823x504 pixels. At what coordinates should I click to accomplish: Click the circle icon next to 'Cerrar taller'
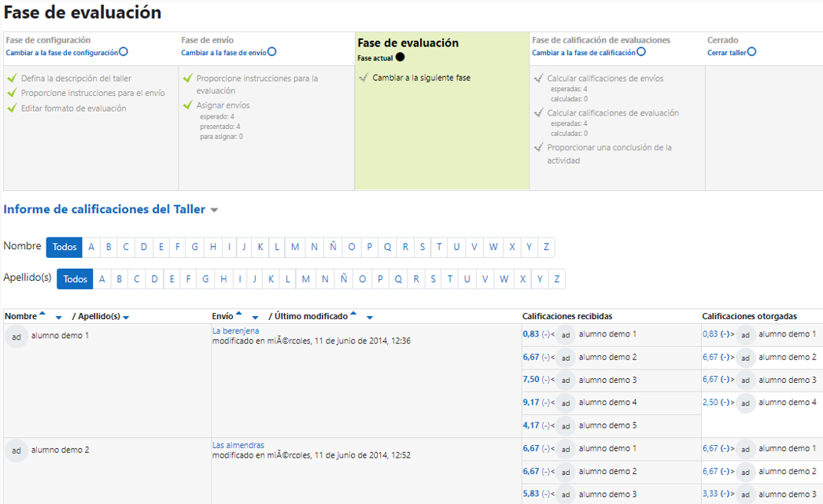tap(751, 52)
